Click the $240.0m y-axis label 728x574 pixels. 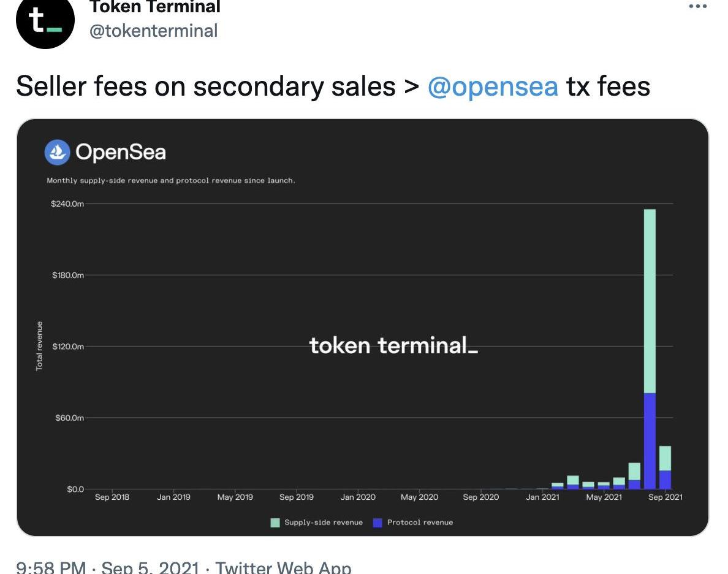(67, 204)
